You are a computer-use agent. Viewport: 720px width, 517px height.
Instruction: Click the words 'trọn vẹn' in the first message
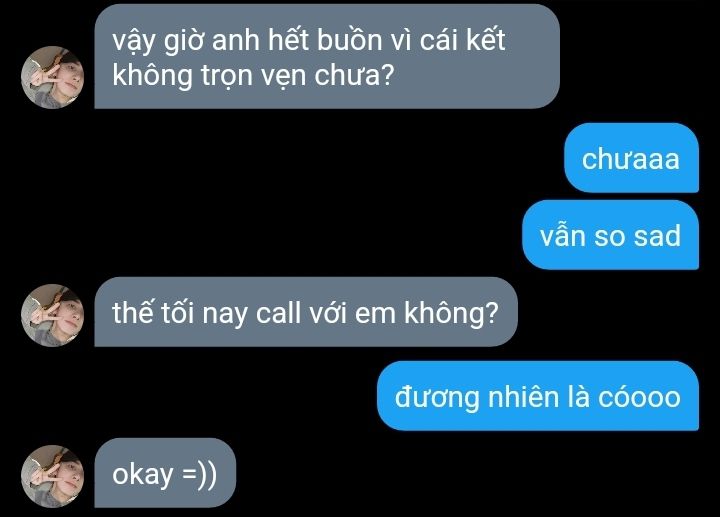coord(253,75)
